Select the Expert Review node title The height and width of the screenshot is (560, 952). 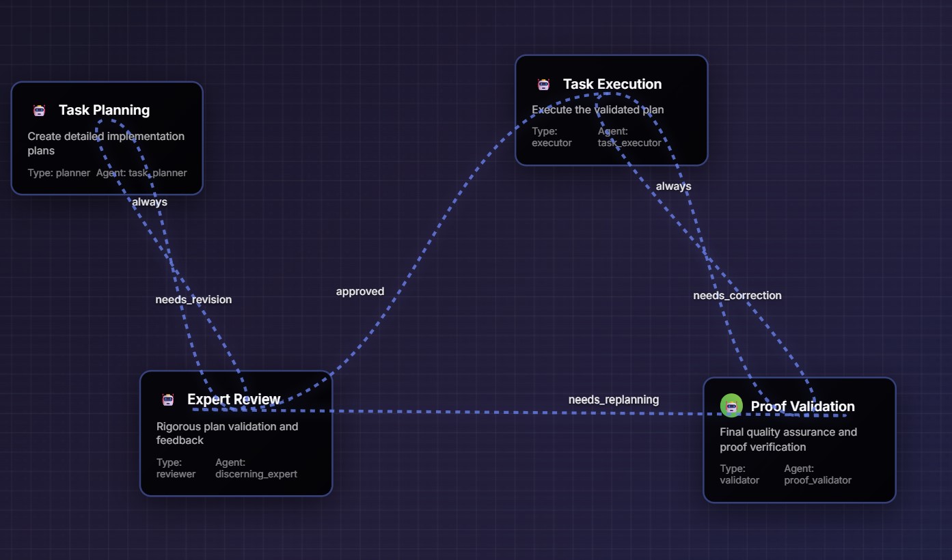pyautogui.click(x=234, y=400)
